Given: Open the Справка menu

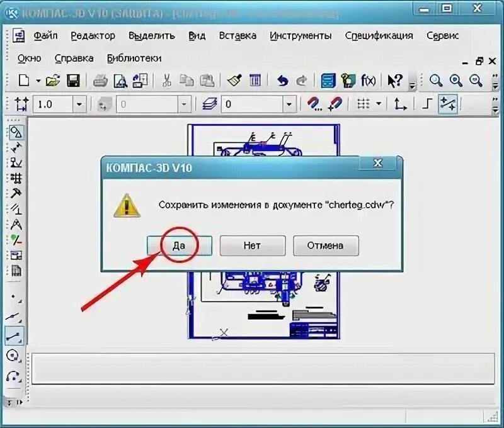Looking at the screenshot, I should click(x=74, y=59).
